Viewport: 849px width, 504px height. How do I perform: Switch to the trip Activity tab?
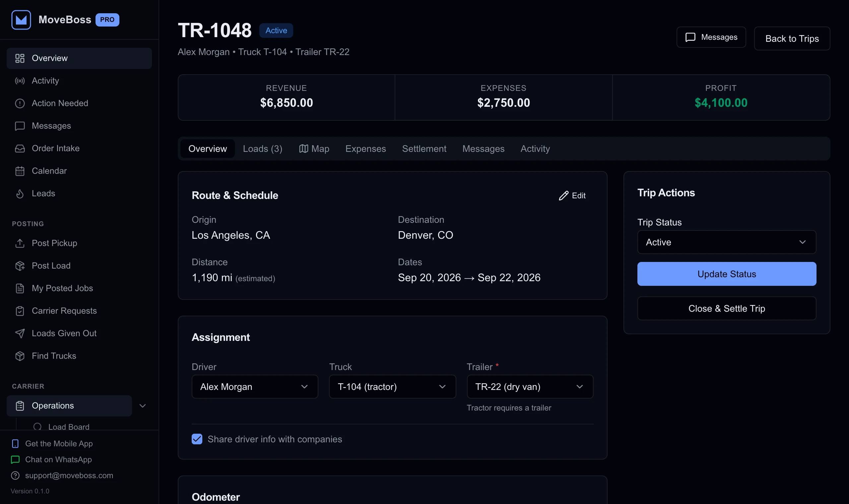535,149
